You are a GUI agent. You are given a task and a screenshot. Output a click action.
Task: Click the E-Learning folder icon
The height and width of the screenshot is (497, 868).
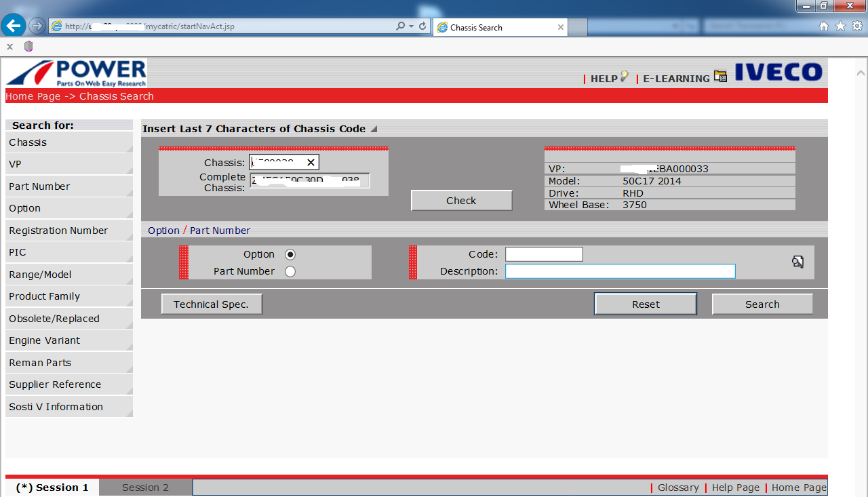pyautogui.click(x=719, y=77)
